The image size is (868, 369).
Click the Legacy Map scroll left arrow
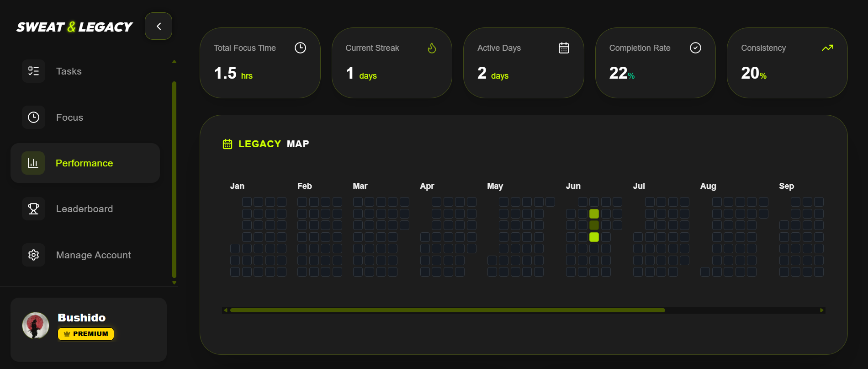click(x=225, y=310)
